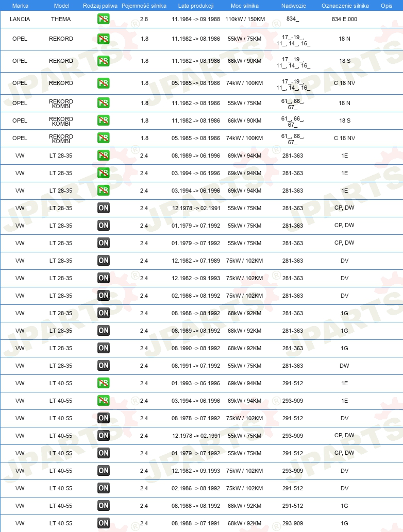Click '1G' engine code in LT 40-55 08.1988 -> 08.1992 row

pos(344,506)
